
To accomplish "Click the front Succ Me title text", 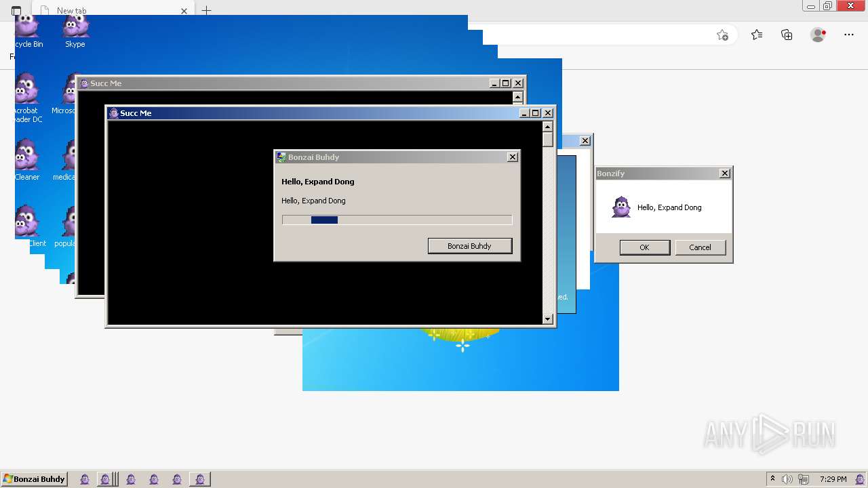I will 136,113.
